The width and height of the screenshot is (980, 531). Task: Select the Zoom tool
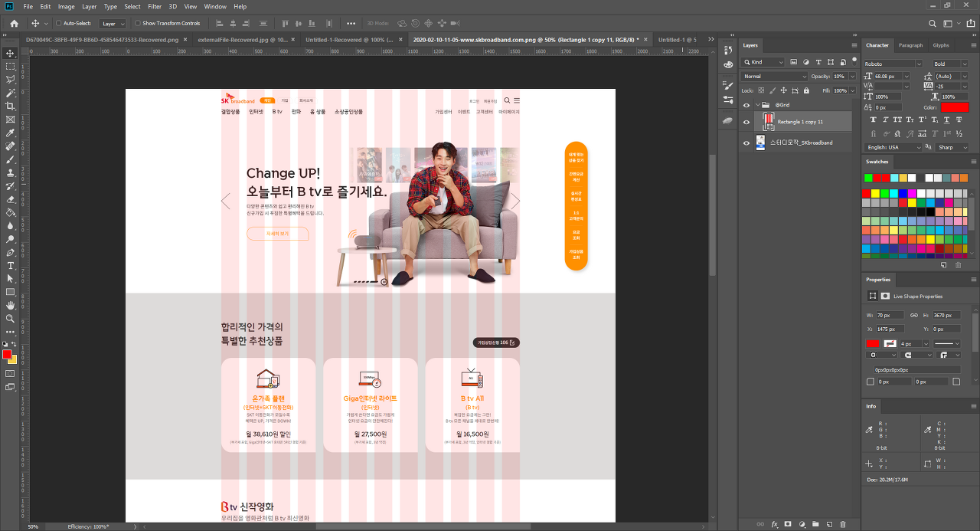(11, 318)
